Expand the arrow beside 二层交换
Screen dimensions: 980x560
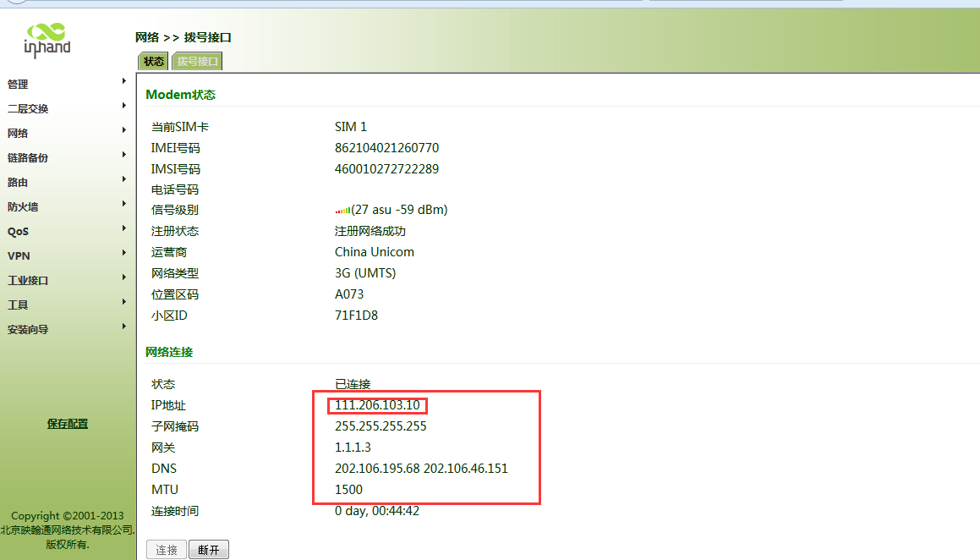(124, 106)
